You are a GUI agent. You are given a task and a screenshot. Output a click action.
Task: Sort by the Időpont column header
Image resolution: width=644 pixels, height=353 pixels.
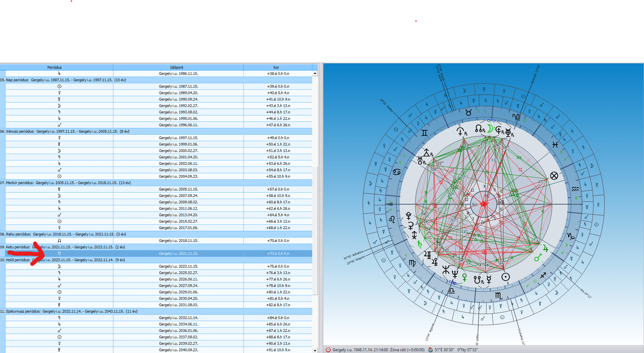pyautogui.click(x=176, y=67)
